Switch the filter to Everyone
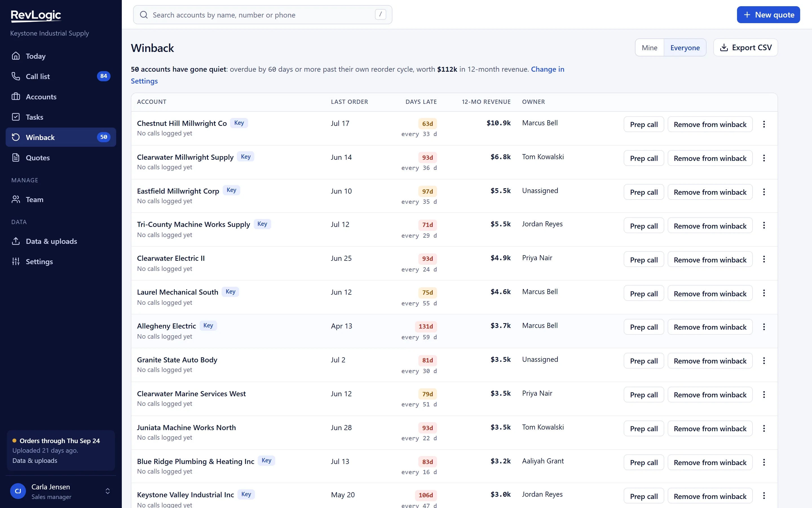 pos(685,48)
